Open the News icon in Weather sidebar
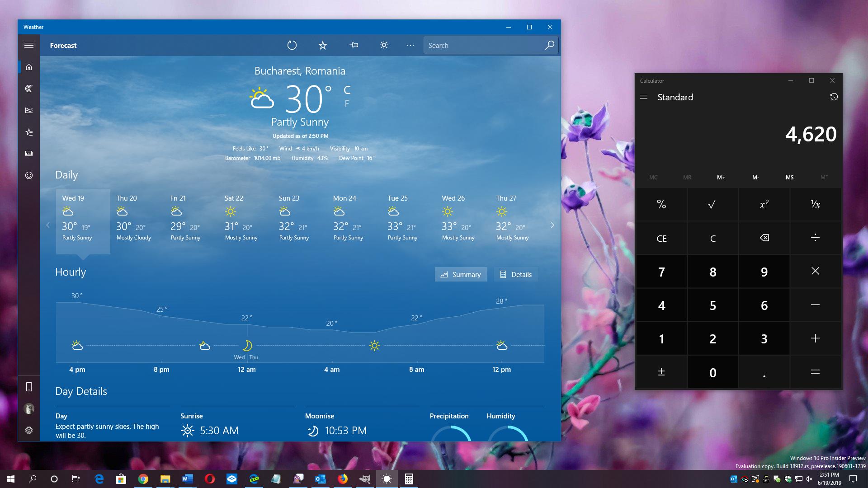 [29, 154]
